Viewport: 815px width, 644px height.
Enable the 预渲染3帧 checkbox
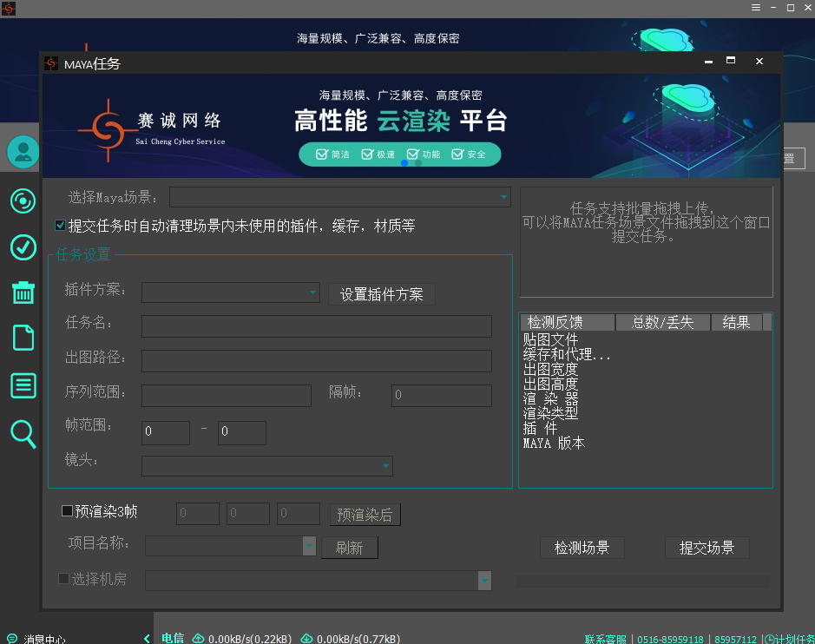[67, 511]
